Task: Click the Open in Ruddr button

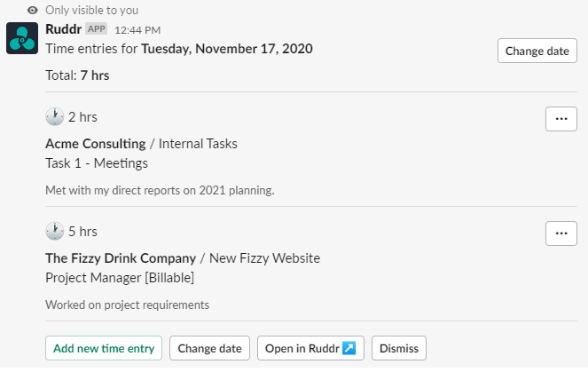Action: tap(310, 348)
